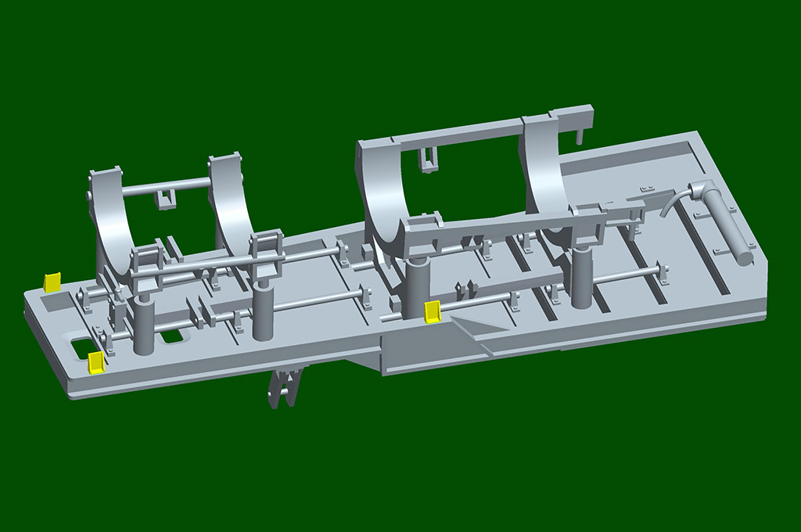This screenshot has height=532, width=801.
Task: Click the large rounded slot cutout at the front-left corner
Action: (x=85, y=348)
